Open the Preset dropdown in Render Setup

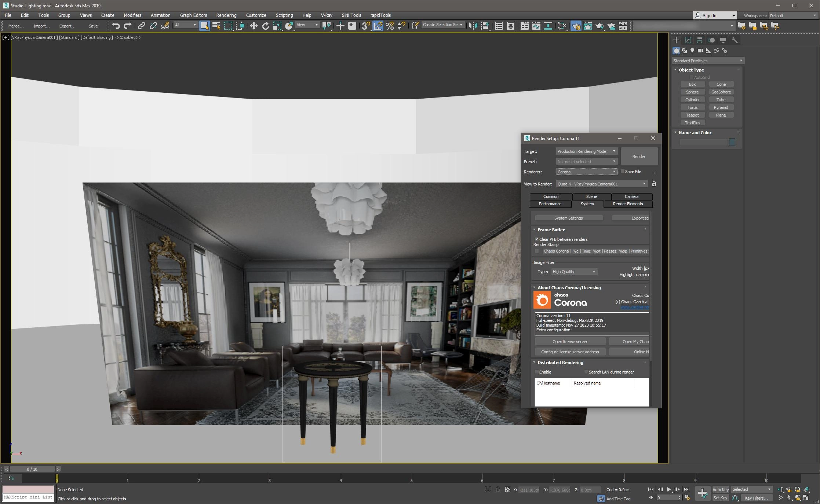pos(587,161)
